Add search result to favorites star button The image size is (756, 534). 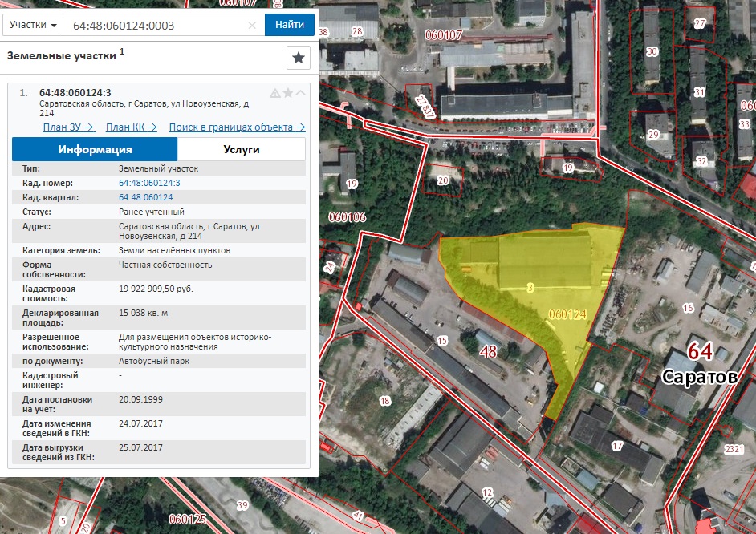298,58
